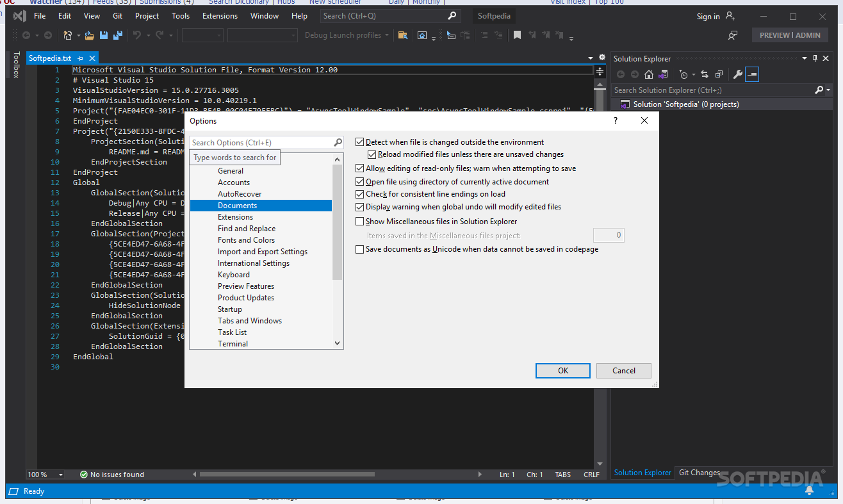Click the New Item toolbar icon
Screen dimensions: 843x504
point(67,35)
